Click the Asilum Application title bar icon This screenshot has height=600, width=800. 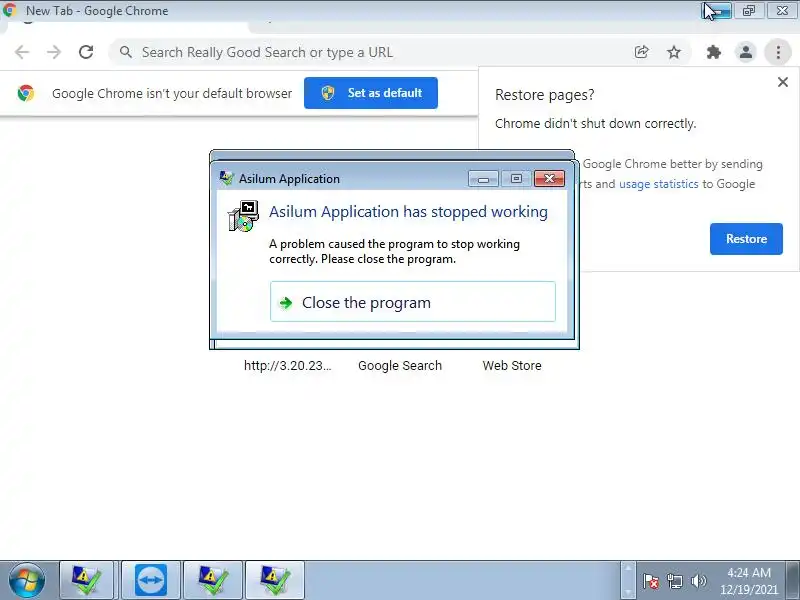[x=227, y=178]
